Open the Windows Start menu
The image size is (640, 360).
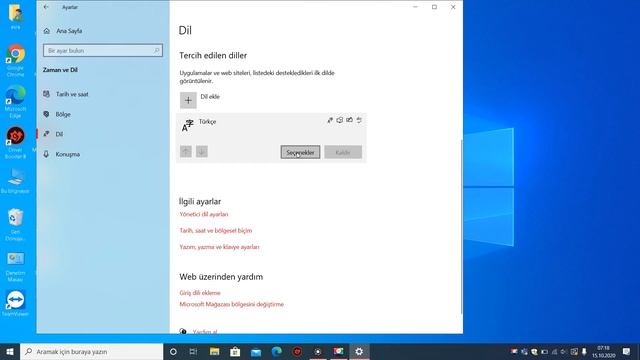point(10,351)
